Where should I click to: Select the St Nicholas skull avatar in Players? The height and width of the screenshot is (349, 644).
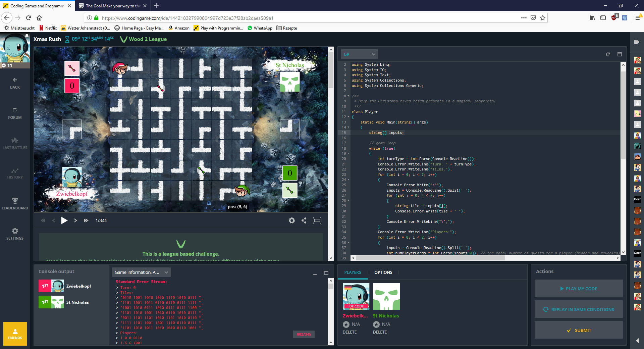click(386, 297)
